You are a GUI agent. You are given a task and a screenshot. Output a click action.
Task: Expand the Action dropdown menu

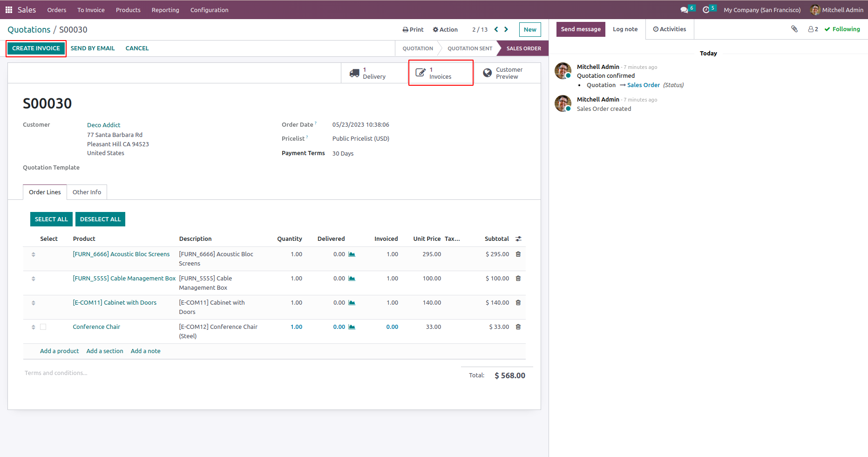click(x=445, y=29)
